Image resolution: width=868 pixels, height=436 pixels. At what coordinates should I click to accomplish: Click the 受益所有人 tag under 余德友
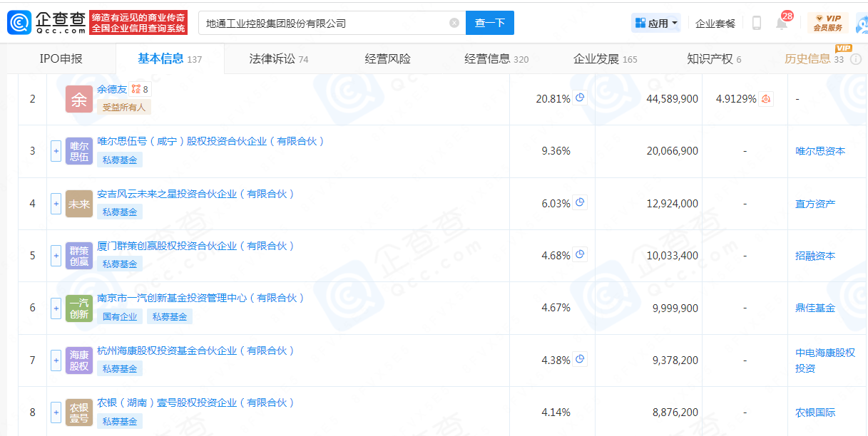coord(124,108)
